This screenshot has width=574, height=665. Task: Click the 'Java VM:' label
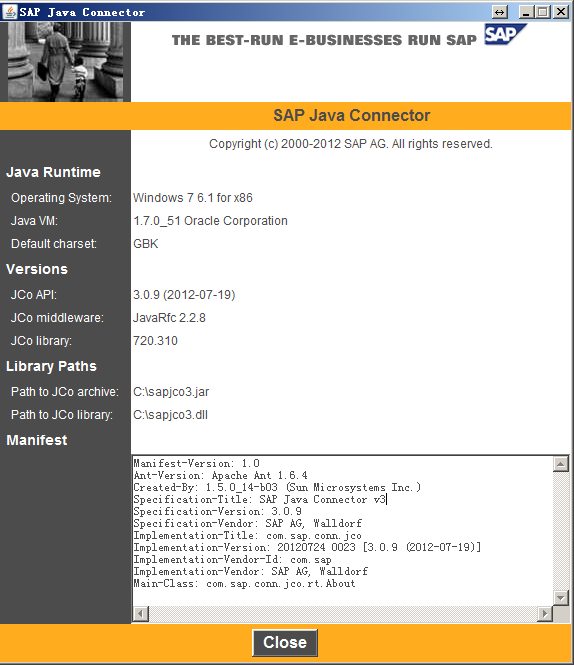[x=34, y=221]
